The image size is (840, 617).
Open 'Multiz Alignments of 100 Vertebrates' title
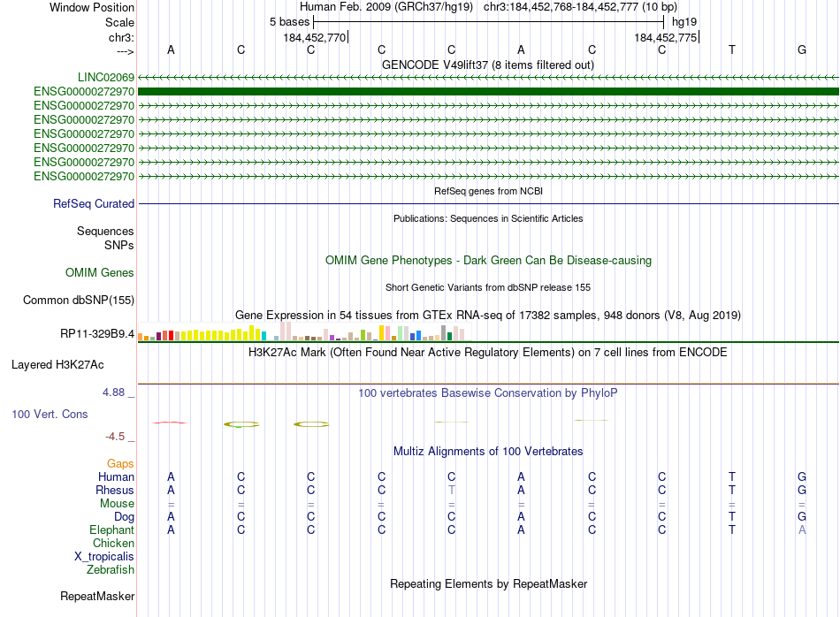click(488, 451)
